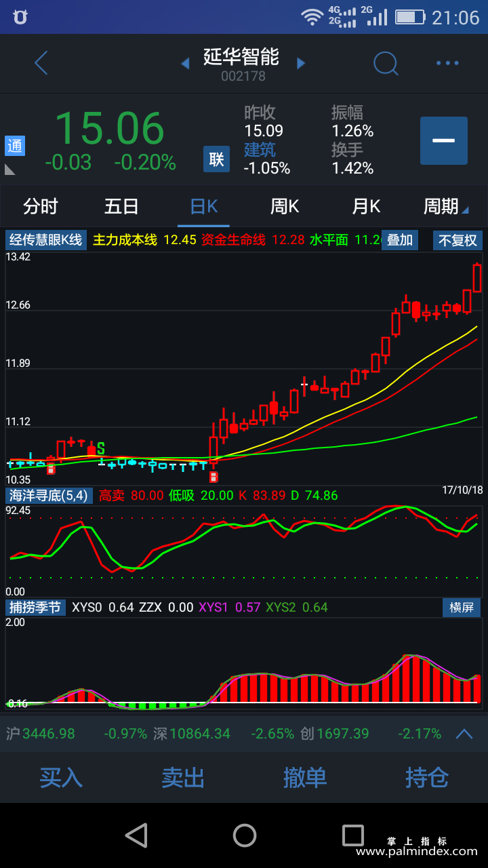Viewport: 488px width, 868px height.
Task: Tap the 资金生命线 12.28 legend value
Action: click(x=253, y=240)
